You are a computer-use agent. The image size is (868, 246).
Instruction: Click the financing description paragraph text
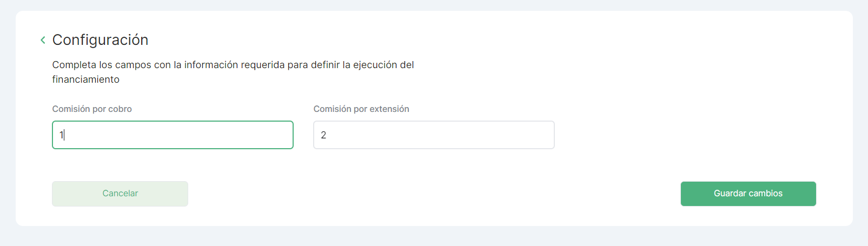click(x=233, y=65)
